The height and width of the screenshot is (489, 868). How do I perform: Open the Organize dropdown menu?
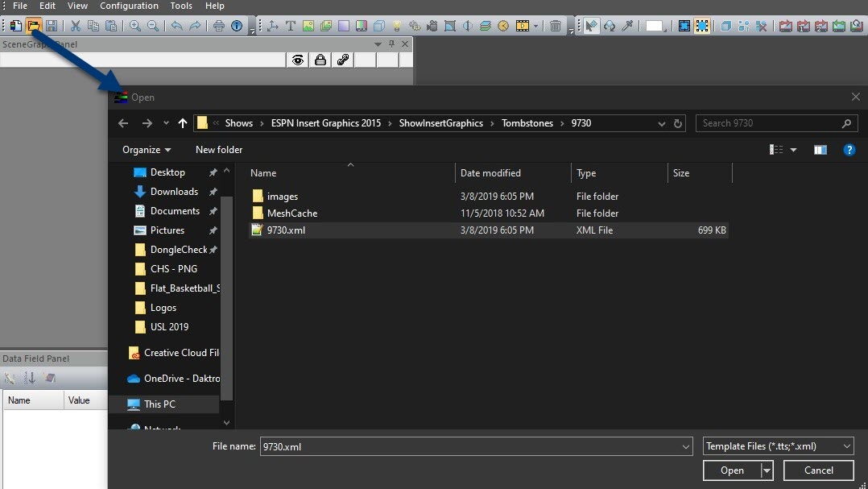point(147,149)
